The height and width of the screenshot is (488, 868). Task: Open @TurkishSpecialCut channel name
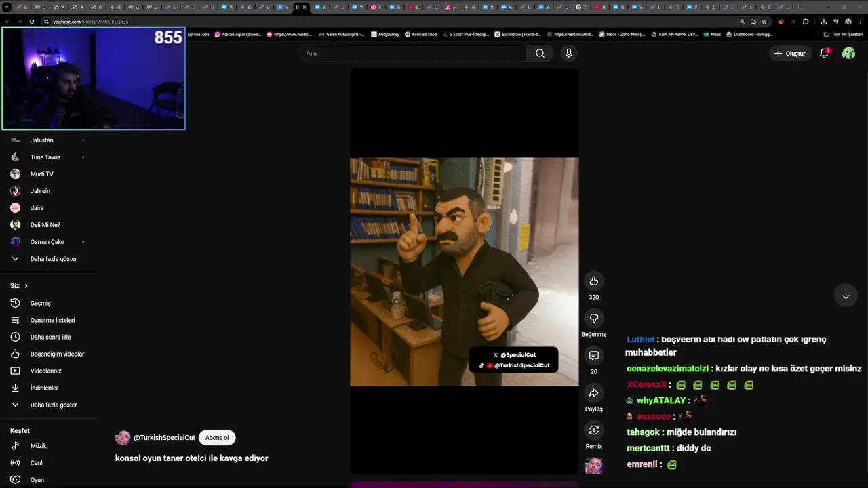164,438
